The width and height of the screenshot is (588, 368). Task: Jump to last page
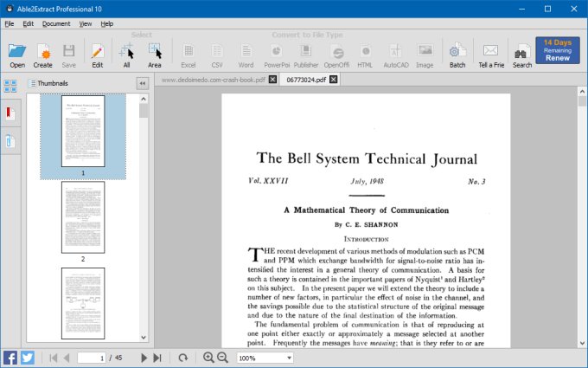point(157,358)
